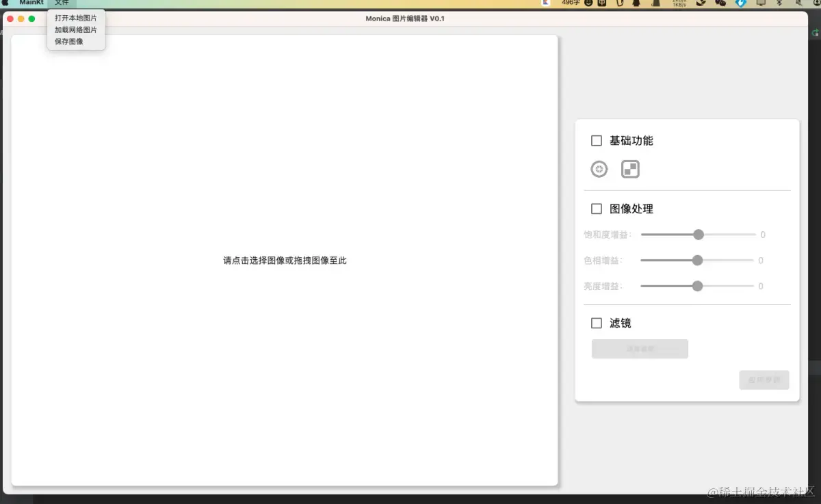This screenshot has width=821, height=504.
Task: Zoom the Monica window with the green button
Action: coord(31,18)
